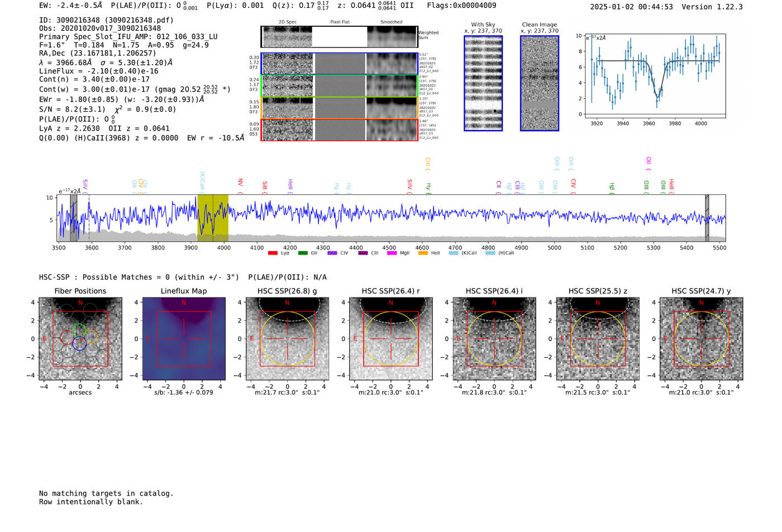782x532 pixels.
Task: Click the LyA z = 2.2630 line
Action: pos(104,128)
